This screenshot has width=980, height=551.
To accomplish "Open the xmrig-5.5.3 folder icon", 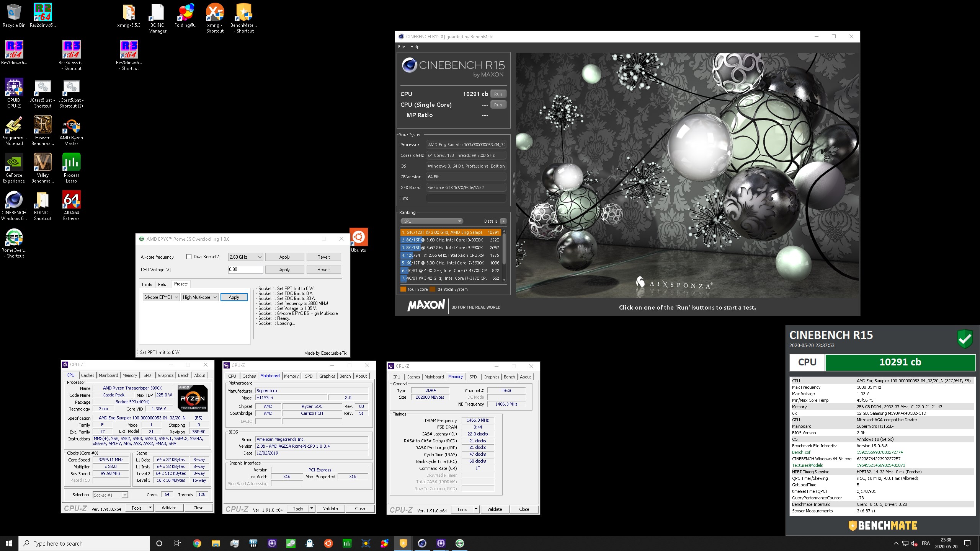I will pyautogui.click(x=129, y=15).
